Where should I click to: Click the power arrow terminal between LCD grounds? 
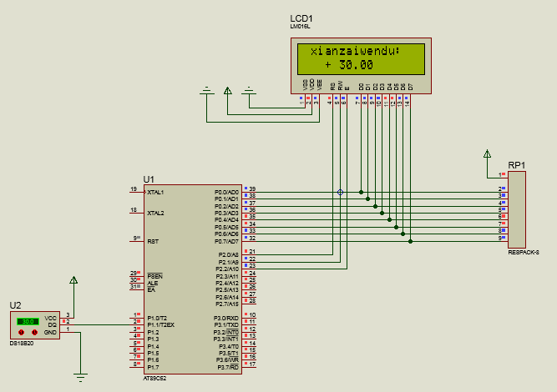pyautogui.click(x=227, y=92)
